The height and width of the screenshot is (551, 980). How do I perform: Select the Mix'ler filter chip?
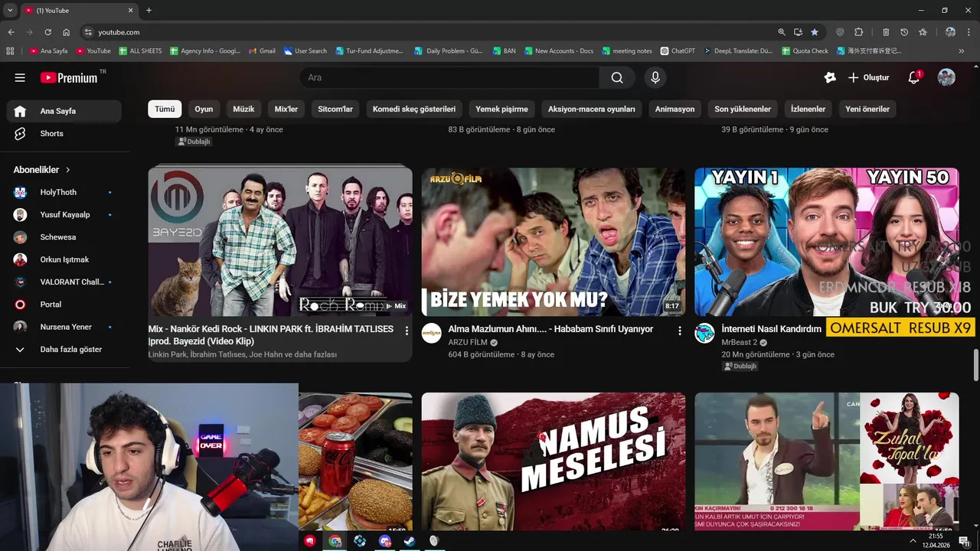click(x=286, y=109)
